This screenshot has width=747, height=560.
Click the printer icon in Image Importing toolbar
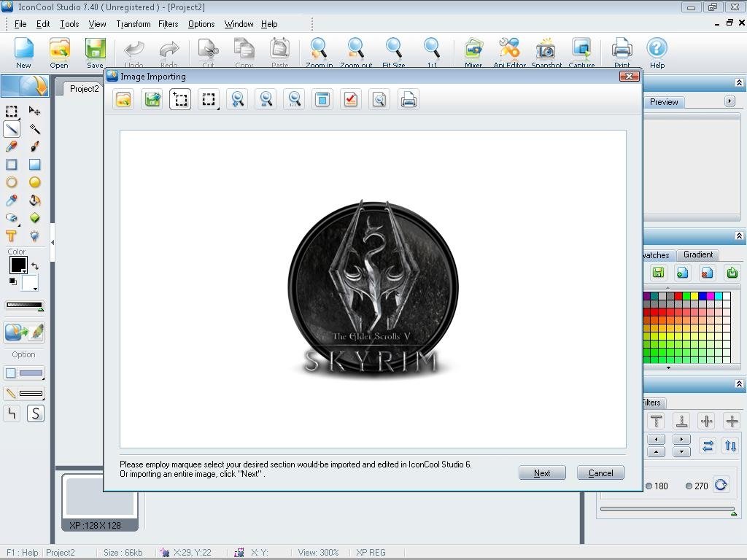(409, 99)
